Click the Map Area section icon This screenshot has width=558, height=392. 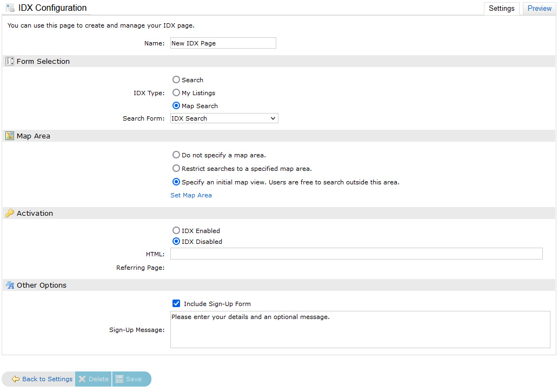10,136
